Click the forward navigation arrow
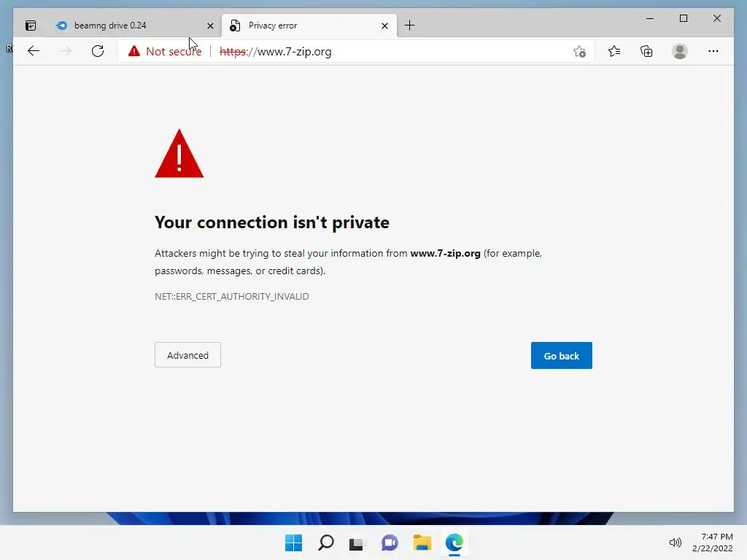This screenshot has height=560, width=747. (x=66, y=51)
